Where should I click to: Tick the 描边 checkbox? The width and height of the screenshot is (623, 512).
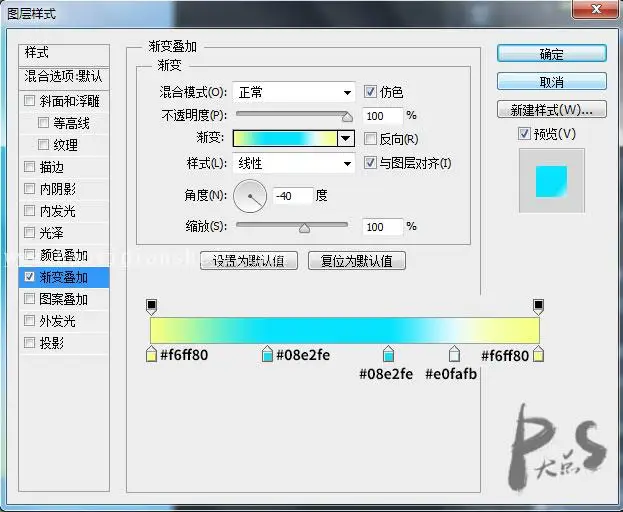(29, 166)
